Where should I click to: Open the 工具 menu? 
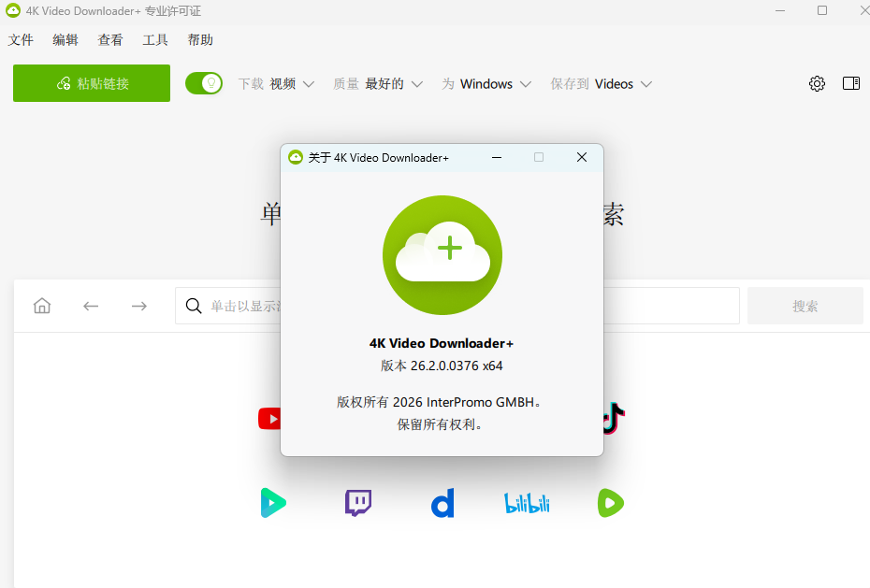click(x=155, y=40)
